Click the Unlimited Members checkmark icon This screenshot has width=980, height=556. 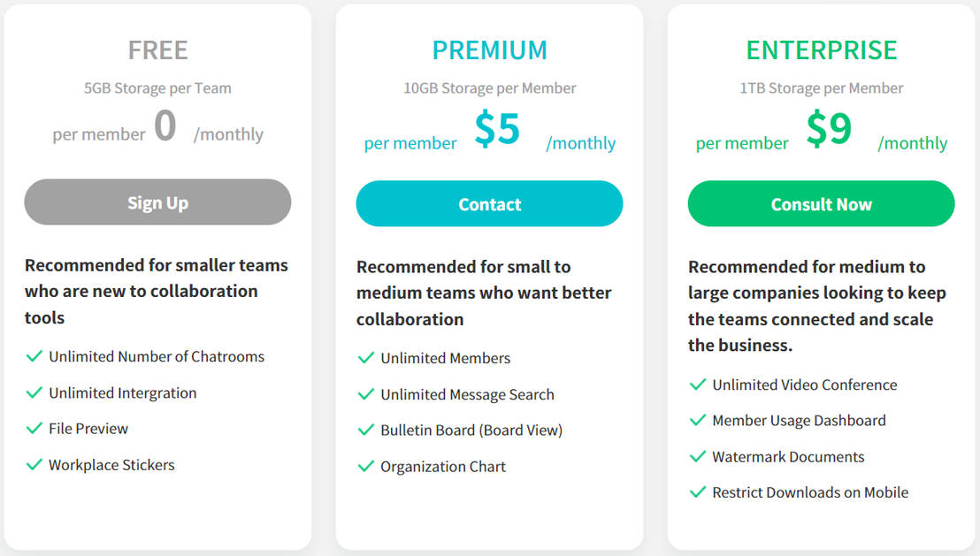click(366, 358)
